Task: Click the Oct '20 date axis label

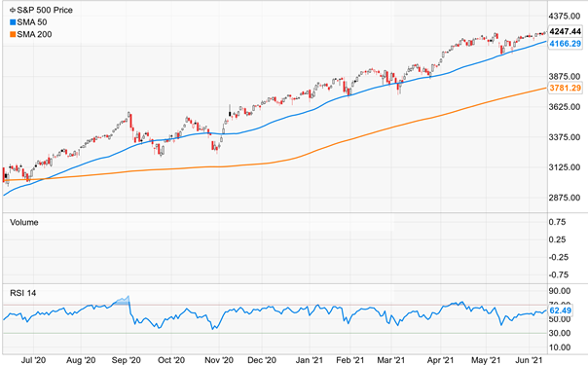Action: (171, 360)
